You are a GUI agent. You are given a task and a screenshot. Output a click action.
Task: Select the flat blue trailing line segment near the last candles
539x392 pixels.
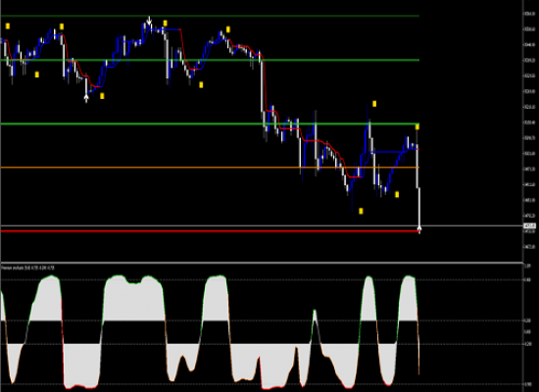coord(387,152)
